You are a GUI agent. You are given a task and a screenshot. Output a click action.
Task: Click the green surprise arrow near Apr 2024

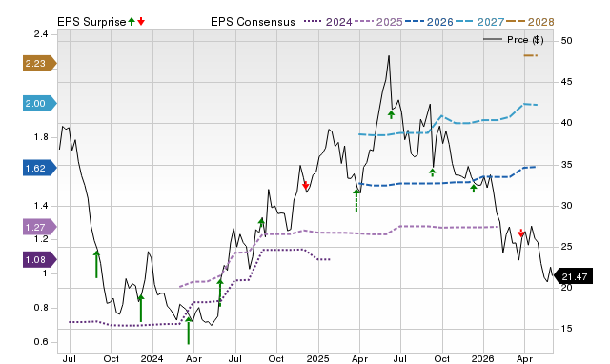pyautogui.click(x=189, y=330)
